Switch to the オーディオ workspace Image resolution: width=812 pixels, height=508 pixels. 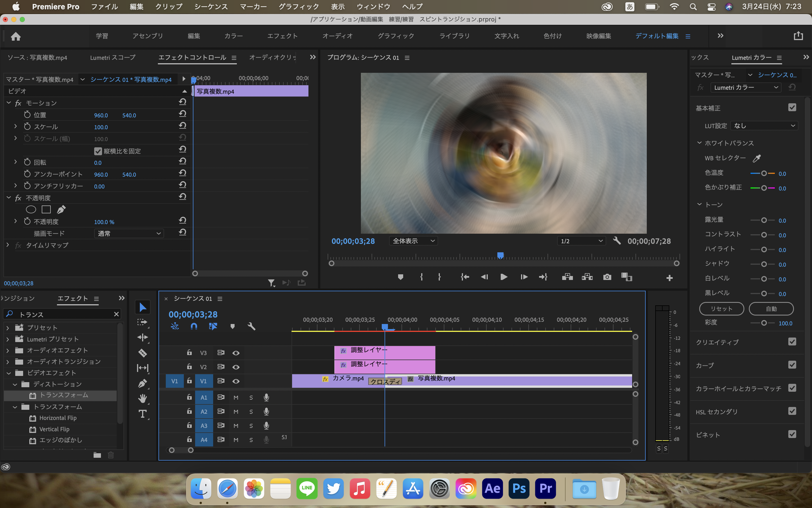(x=337, y=36)
